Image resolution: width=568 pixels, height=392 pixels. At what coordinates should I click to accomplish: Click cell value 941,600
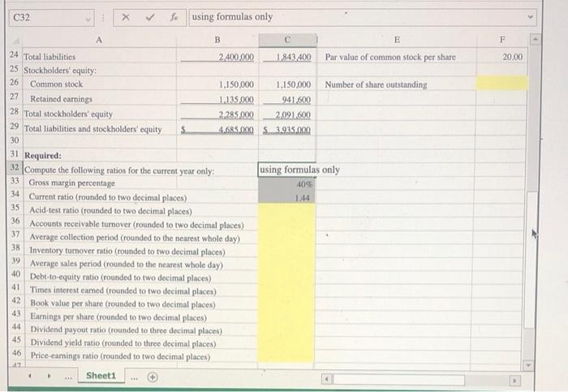296,99
